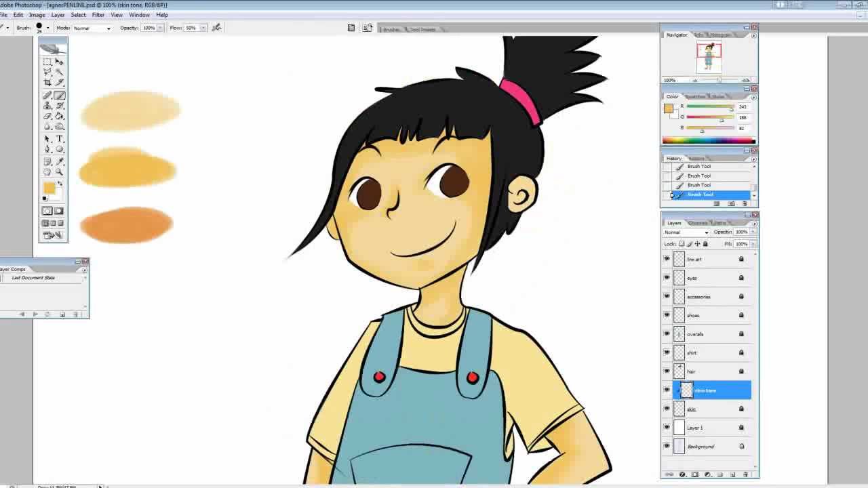
Task: Open the layer blend mode dropdown
Action: click(686, 232)
